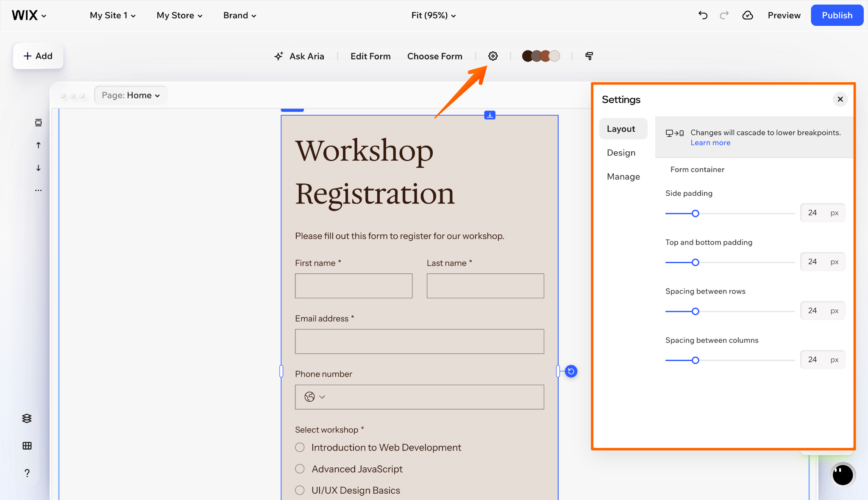Select Advanced JavaScript radio option
The height and width of the screenshot is (500, 868).
coord(300,469)
